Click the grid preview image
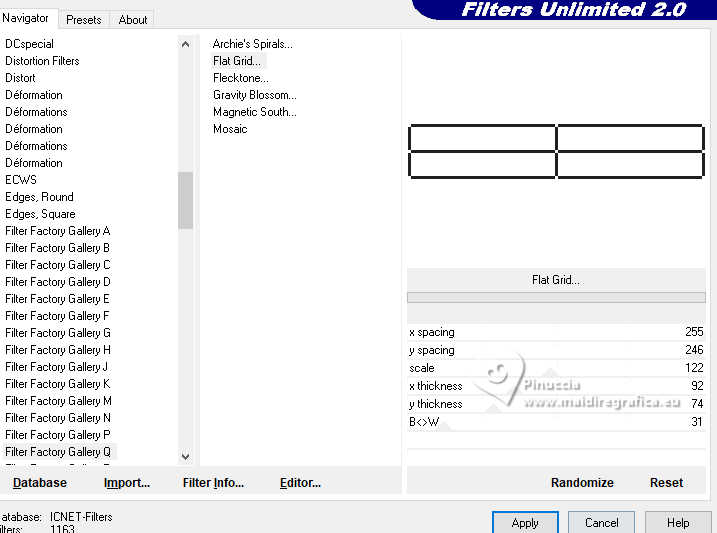The image size is (717, 533). (556, 151)
